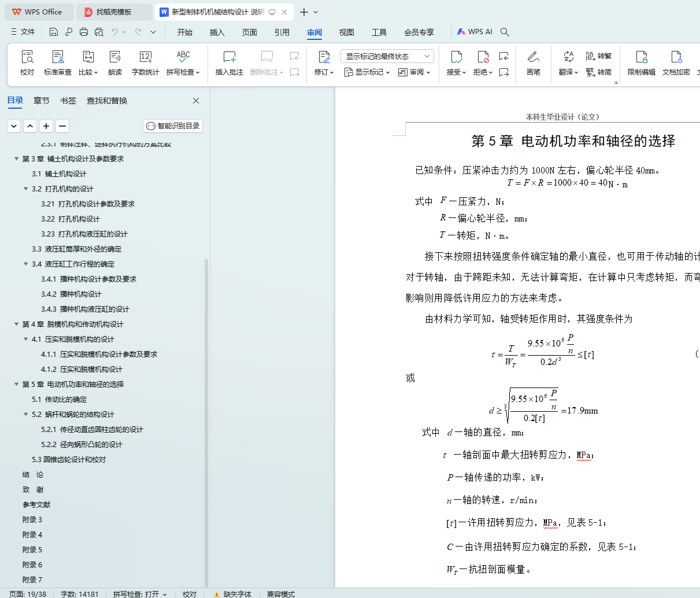Viewport: 700px width, 598px height.
Task: Switch to the 章节 panel tab
Action: (x=42, y=101)
